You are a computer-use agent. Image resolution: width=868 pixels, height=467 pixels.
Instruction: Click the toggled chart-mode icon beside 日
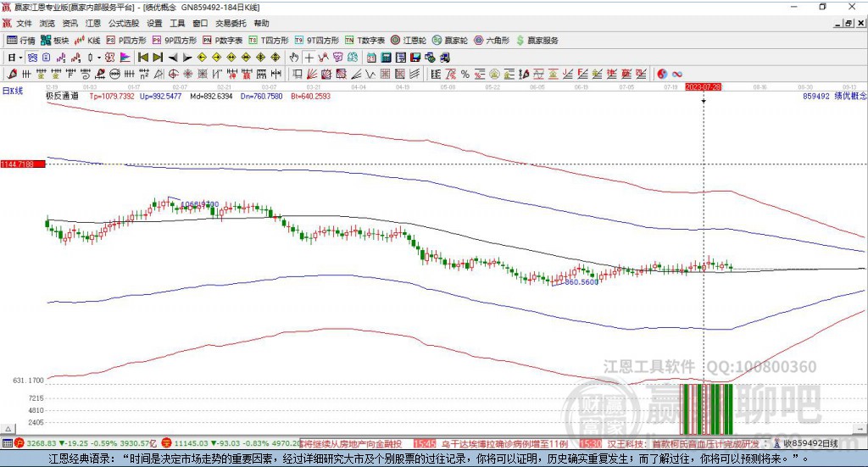(32, 58)
